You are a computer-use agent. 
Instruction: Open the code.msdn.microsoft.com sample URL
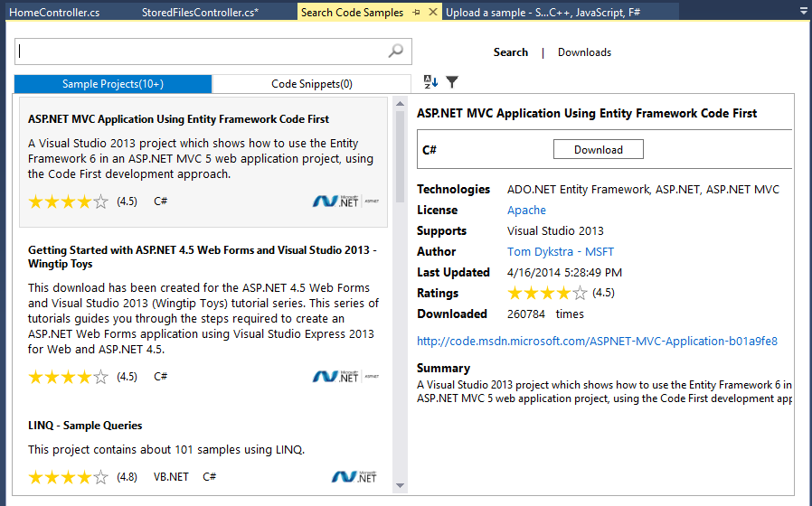pyautogui.click(x=597, y=341)
